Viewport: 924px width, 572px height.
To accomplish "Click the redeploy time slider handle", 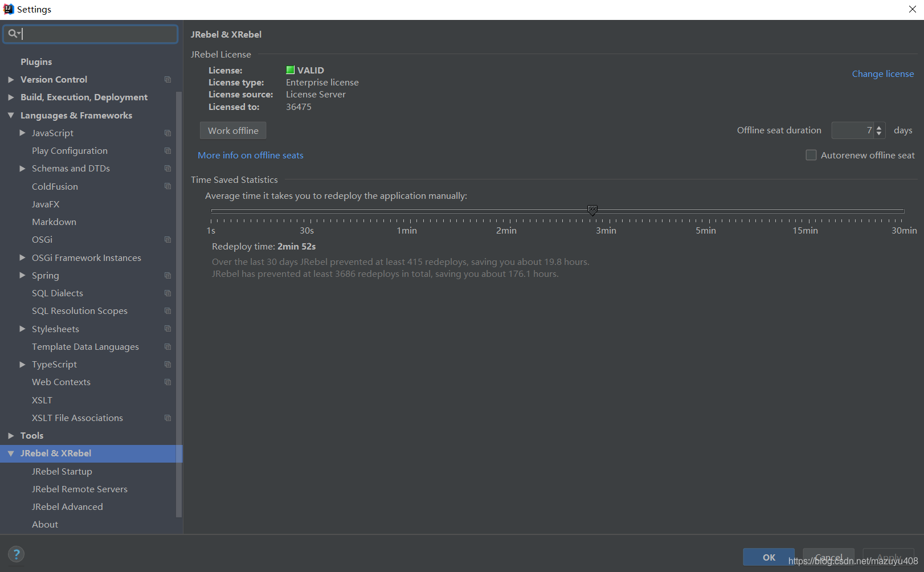I will pos(592,210).
